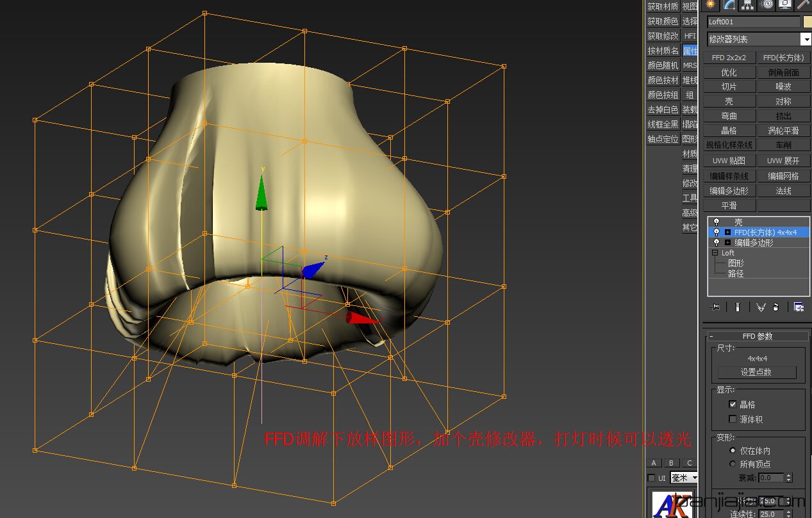
Task: Open Configure Modifier Sets icon
Action: pyautogui.click(x=799, y=307)
